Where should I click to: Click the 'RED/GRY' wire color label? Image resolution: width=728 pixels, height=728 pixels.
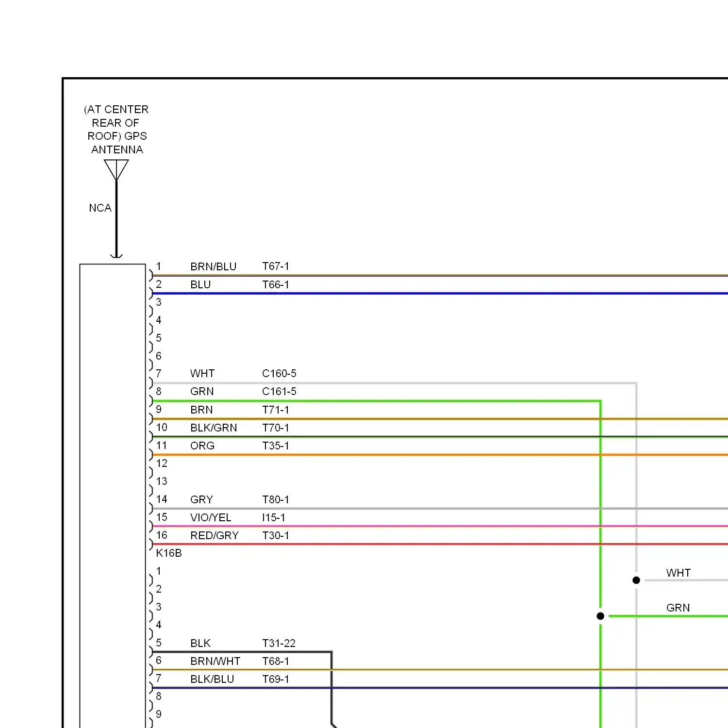pyautogui.click(x=215, y=536)
